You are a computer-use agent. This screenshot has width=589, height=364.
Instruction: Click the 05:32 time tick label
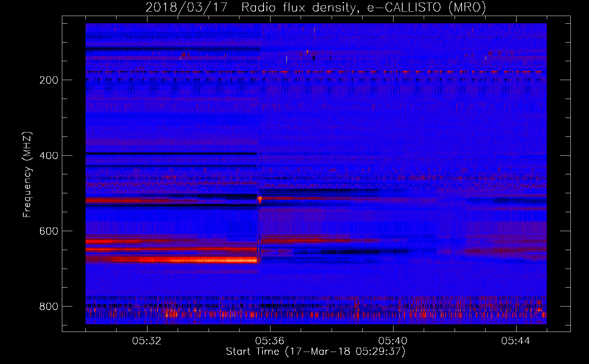[147, 341]
